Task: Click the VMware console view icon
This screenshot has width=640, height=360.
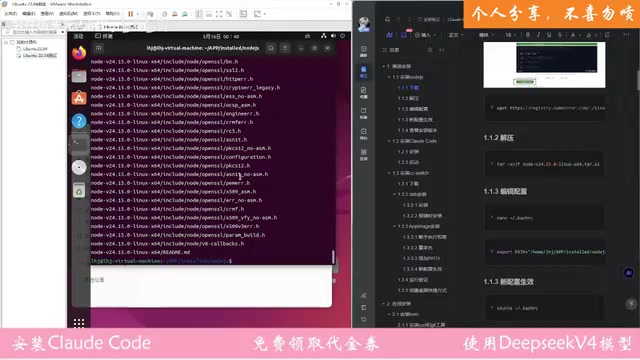Action: 243,14
